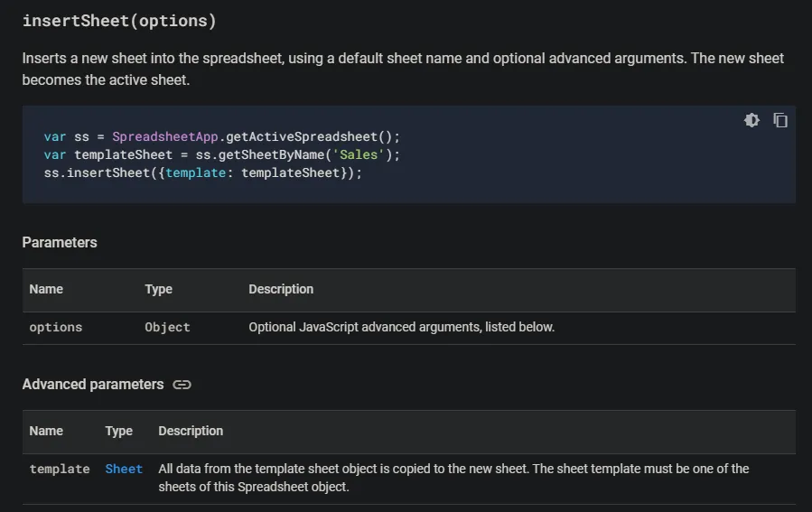
Task: Click the Advanced parameters heading text
Action: pos(93,385)
